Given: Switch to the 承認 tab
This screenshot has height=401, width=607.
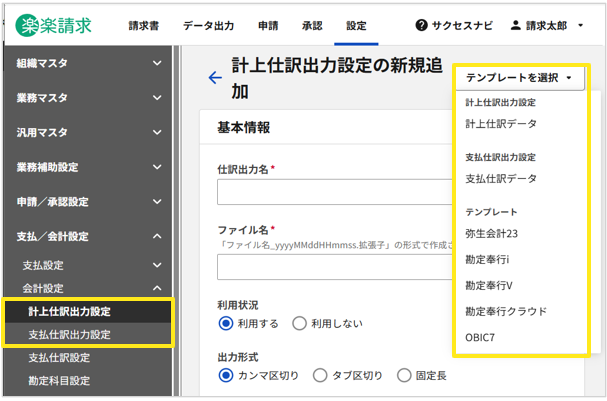Looking at the screenshot, I should (312, 25).
